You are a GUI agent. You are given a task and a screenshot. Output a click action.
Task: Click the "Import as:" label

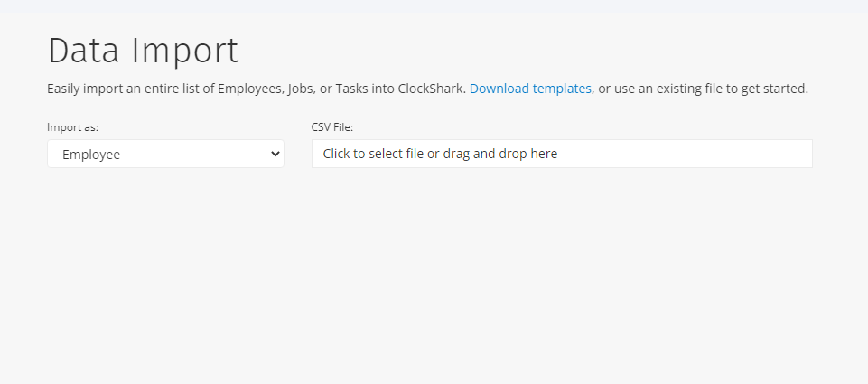pyautogui.click(x=72, y=127)
